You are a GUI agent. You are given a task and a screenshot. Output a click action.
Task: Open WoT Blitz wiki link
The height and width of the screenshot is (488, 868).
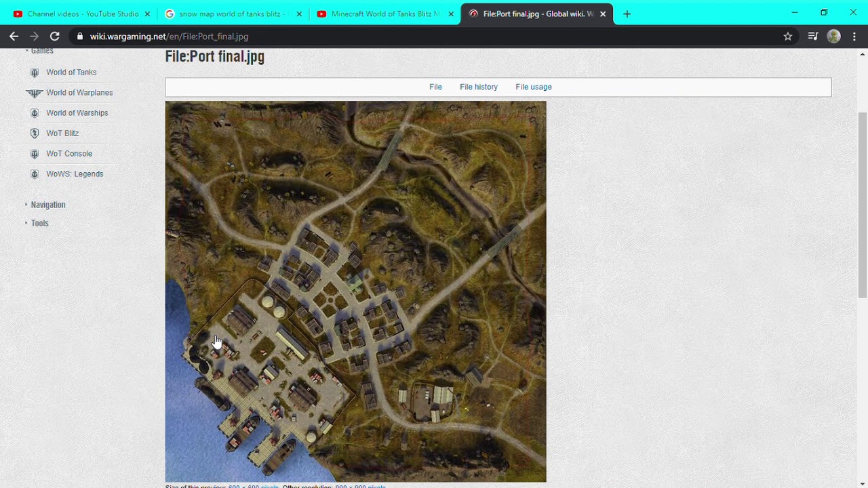tap(62, 134)
